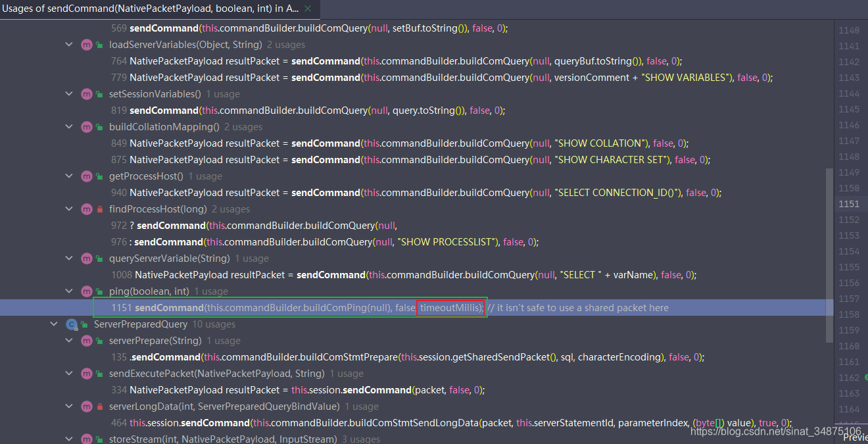This screenshot has height=444, width=868.
Task: Collapse the ServerPreparedQuery class node
Action: 54,324
